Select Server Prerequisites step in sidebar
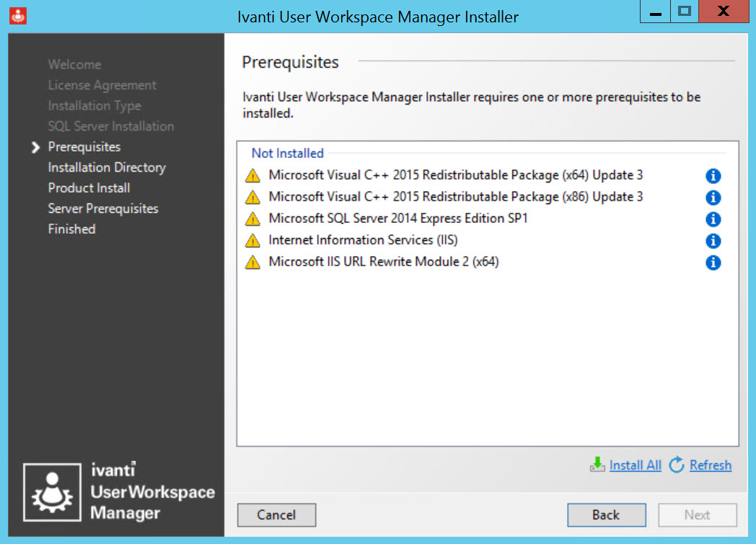The height and width of the screenshot is (544, 756). (102, 209)
